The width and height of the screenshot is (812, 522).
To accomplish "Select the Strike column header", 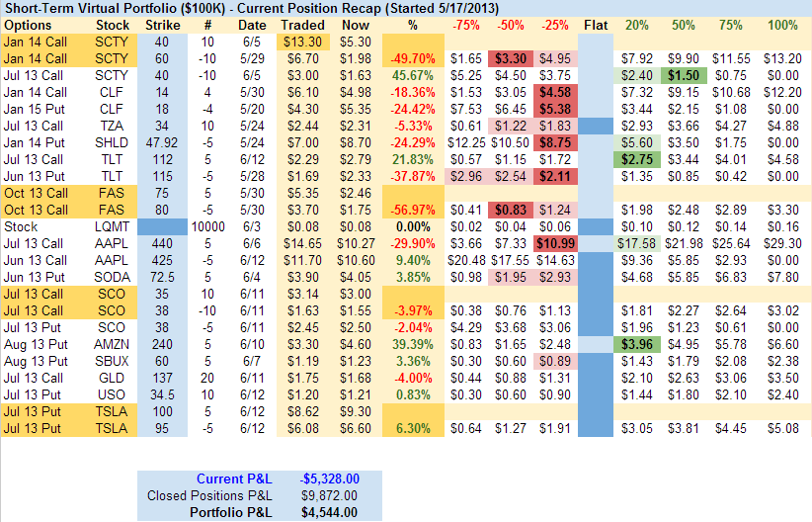I will click(161, 24).
